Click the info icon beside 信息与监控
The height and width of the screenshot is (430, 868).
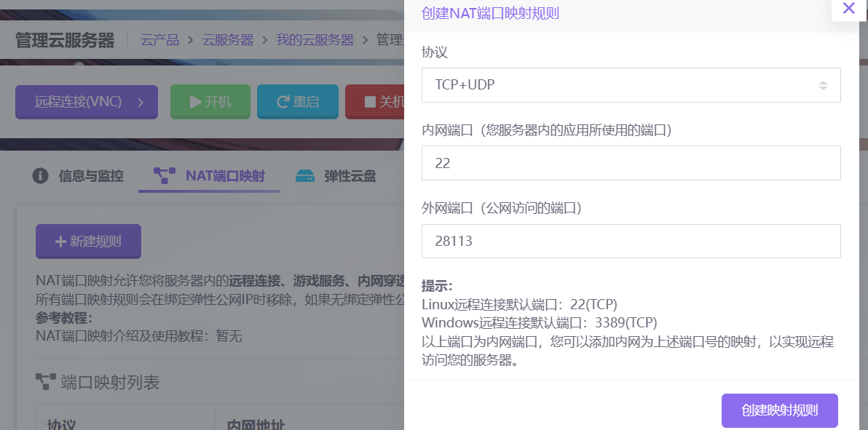(x=41, y=175)
